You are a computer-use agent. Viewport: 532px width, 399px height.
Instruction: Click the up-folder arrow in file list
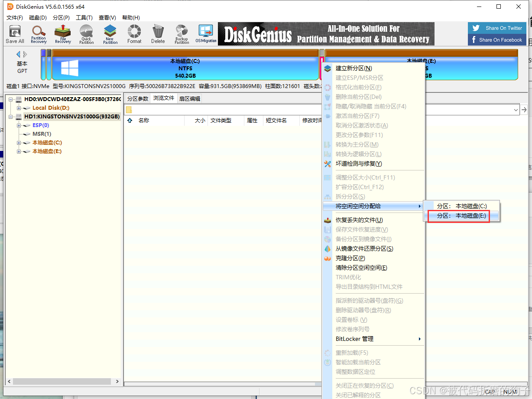point(130,121)
